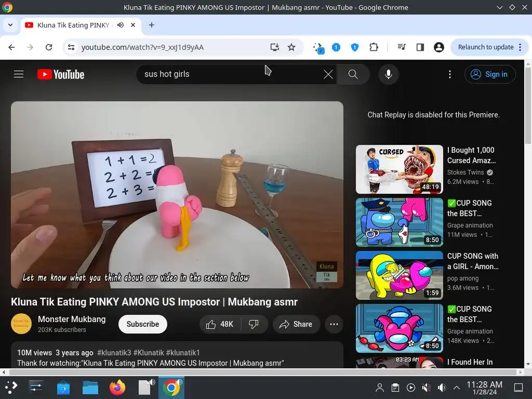This screenshot has width=532, height=399.
Task: Open blue circle extension with badge 1
Action: point(336,47)
